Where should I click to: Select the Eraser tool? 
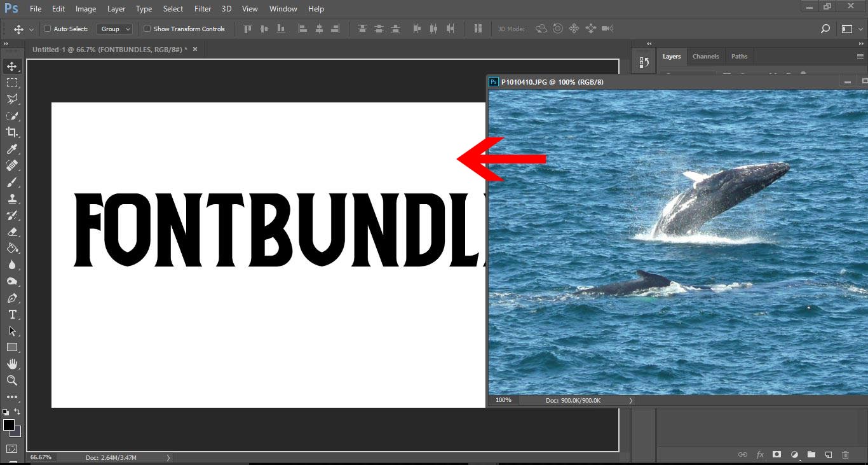[11, 232]
